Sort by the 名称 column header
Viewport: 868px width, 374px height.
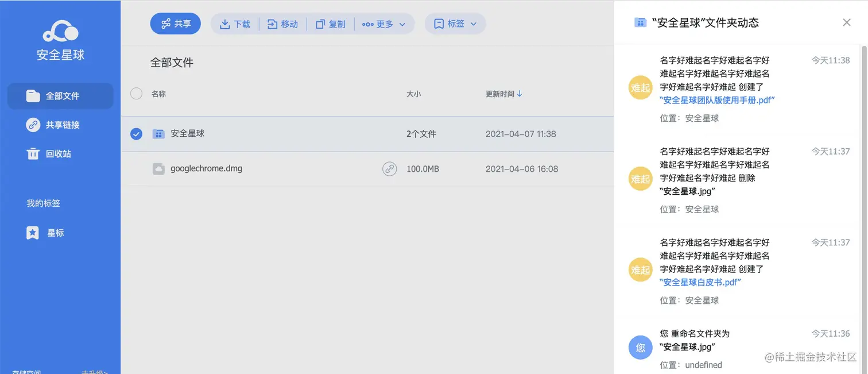pos(158,94)
